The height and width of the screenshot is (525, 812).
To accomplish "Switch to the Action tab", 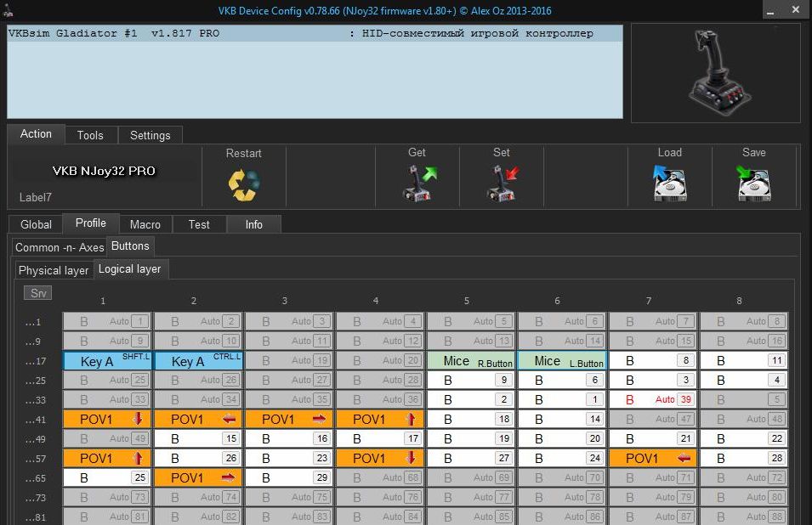I will 36,134.
